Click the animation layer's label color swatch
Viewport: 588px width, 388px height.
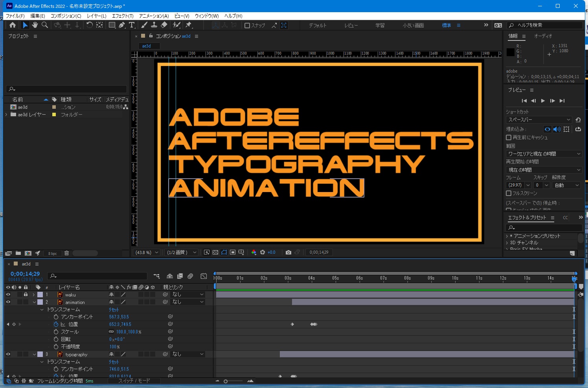tap(40, 302)
